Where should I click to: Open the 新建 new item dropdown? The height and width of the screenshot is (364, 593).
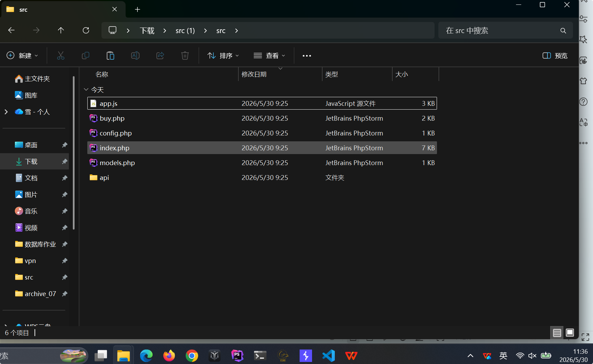(22, 55)
